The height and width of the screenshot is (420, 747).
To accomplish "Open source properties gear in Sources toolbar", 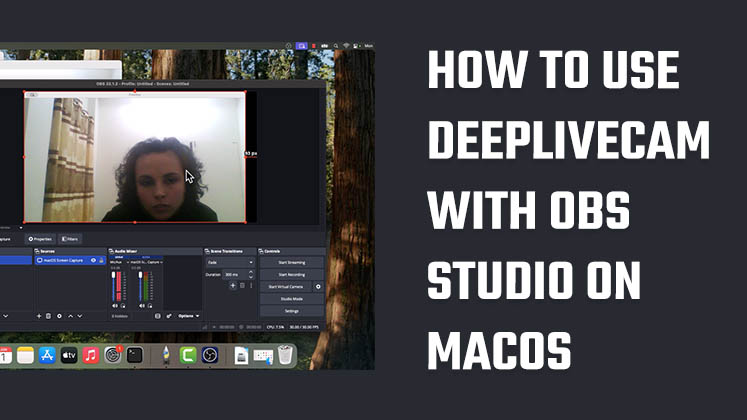I will pos(59,316).
